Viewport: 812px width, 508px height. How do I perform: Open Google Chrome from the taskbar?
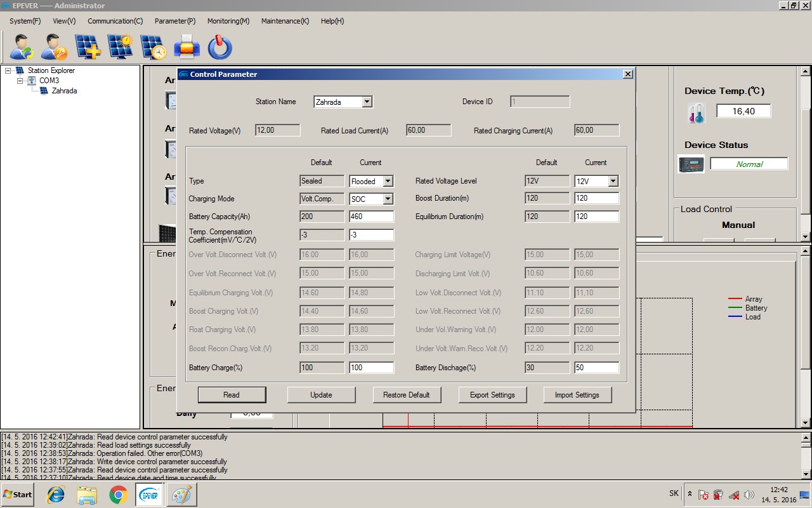pos(118,494)
